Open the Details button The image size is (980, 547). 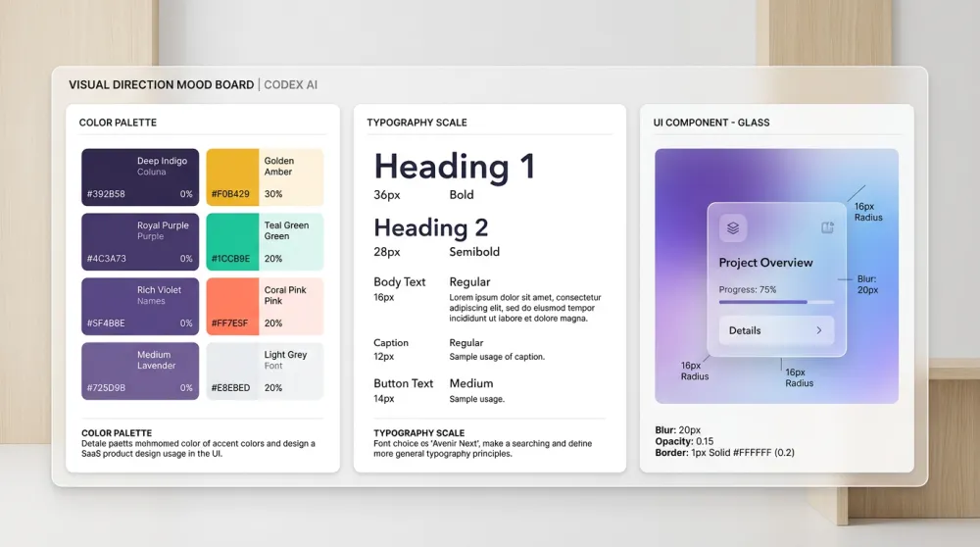click(776, 330)
